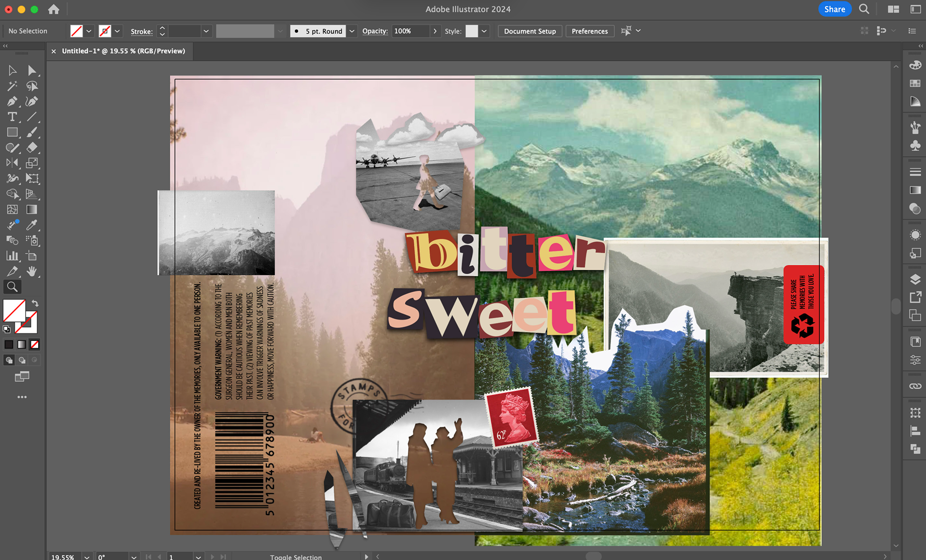Pick the Magic Wand tool

pos(12,86)
